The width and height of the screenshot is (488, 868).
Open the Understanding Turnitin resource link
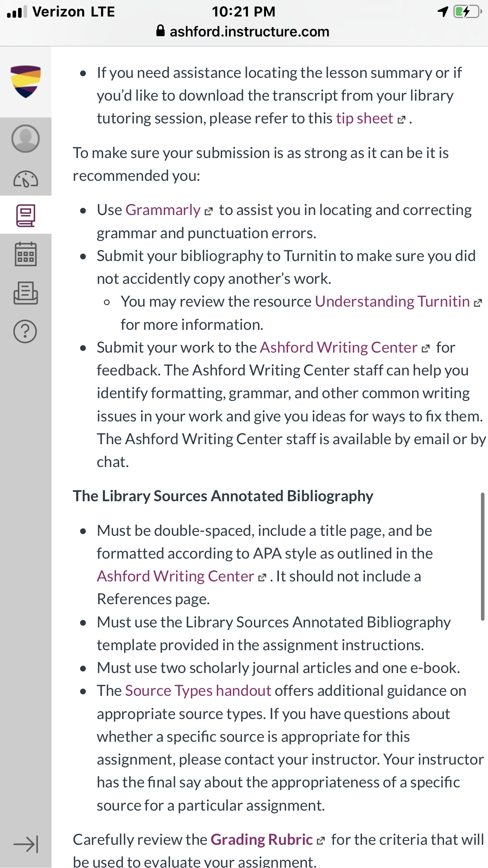tap(392, 302)
